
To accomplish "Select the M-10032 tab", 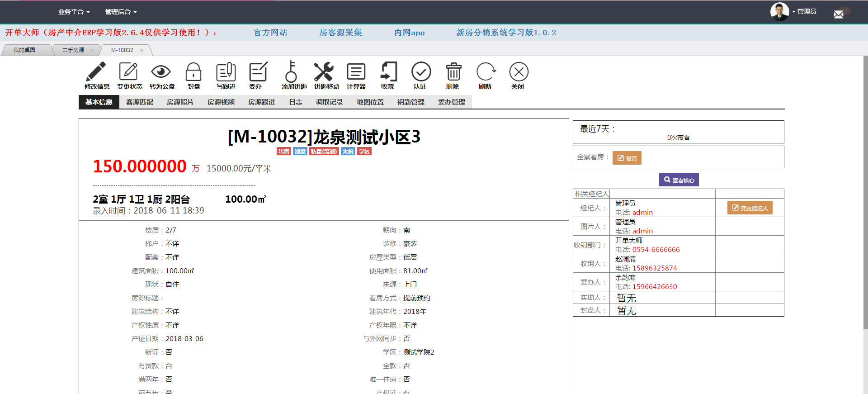I will (x=122, y=50).
